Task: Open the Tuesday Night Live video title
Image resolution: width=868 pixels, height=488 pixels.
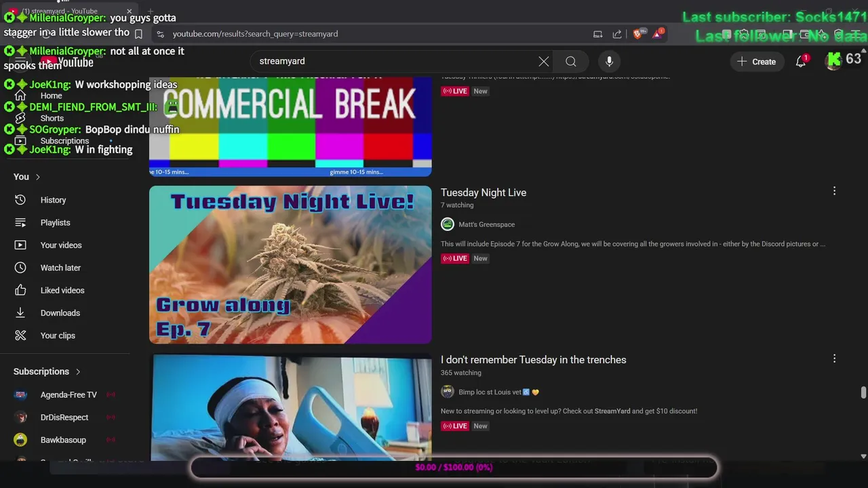Action: tap(484, 192)
